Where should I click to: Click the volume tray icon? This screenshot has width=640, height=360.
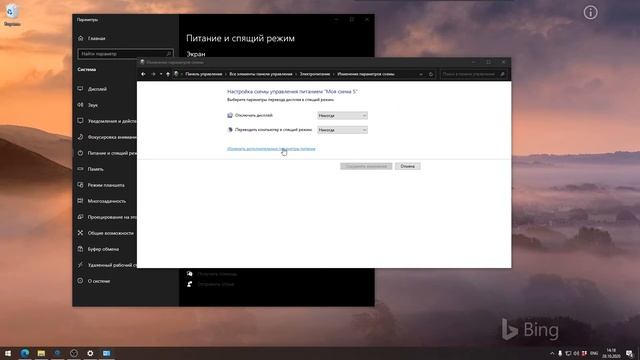click(576, 353)
